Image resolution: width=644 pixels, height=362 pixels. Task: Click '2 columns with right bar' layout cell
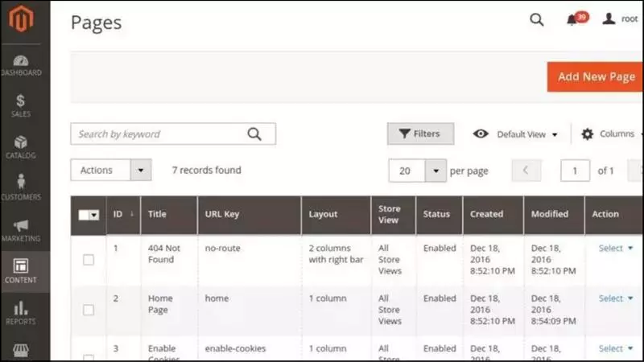point(336,253)
